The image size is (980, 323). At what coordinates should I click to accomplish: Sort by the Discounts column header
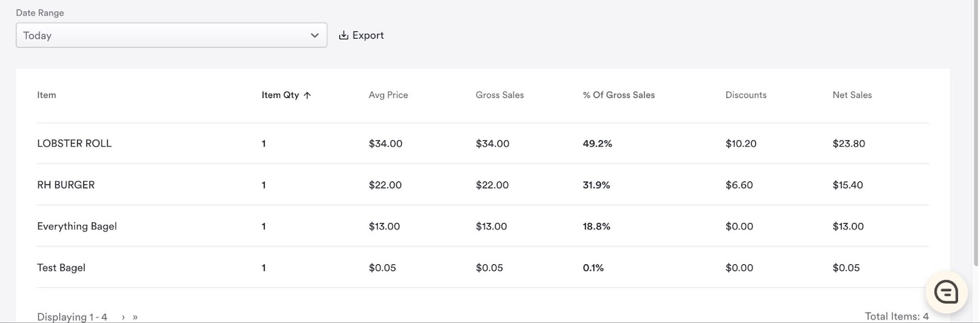pos(746,95)
